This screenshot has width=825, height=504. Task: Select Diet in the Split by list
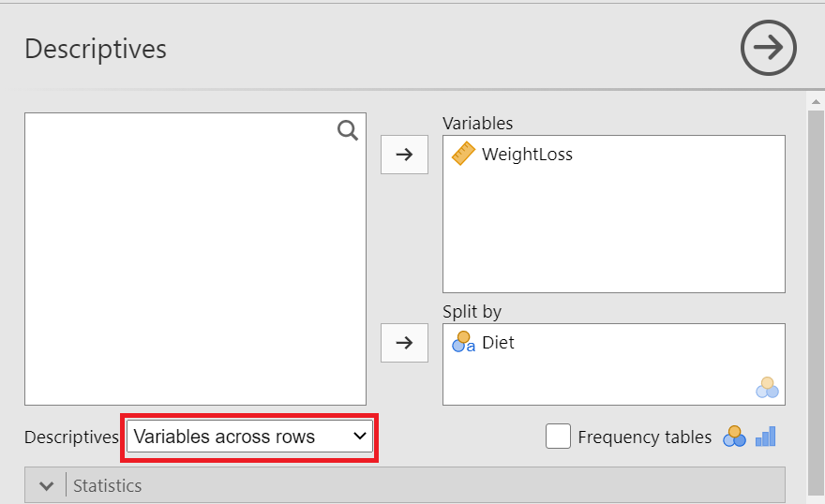coord(498,343)
